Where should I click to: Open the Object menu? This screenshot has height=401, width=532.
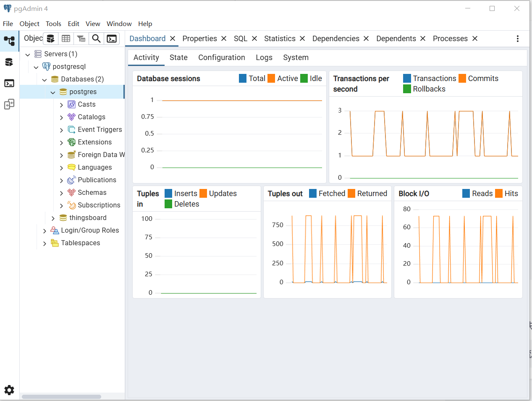[x=29, y=24]
